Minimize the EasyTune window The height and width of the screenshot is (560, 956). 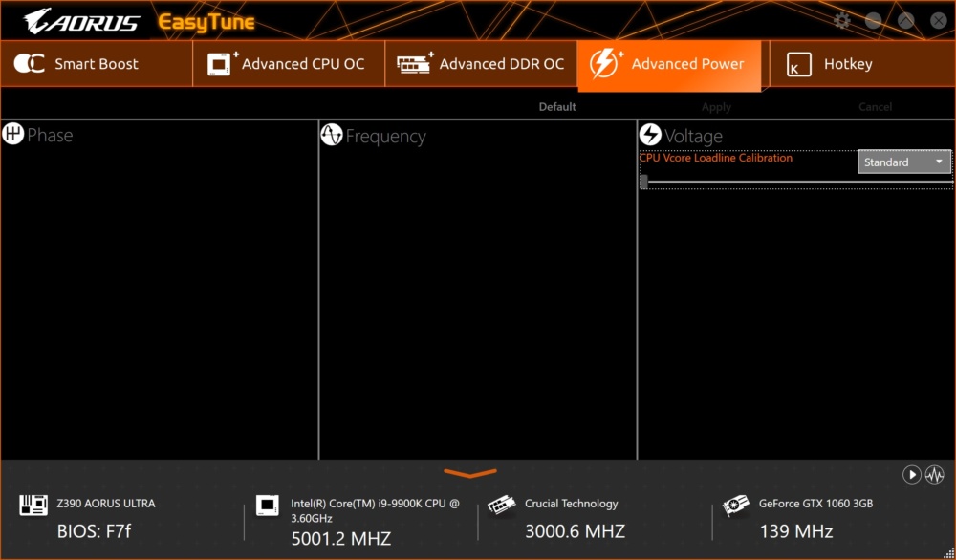(x=873, y=21)
